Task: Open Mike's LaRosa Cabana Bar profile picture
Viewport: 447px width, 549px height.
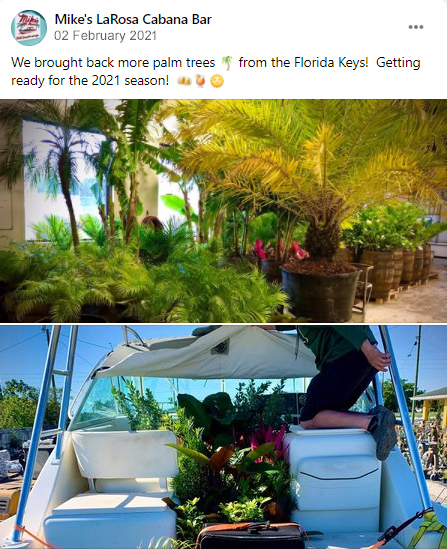Action: coord(29,28)
